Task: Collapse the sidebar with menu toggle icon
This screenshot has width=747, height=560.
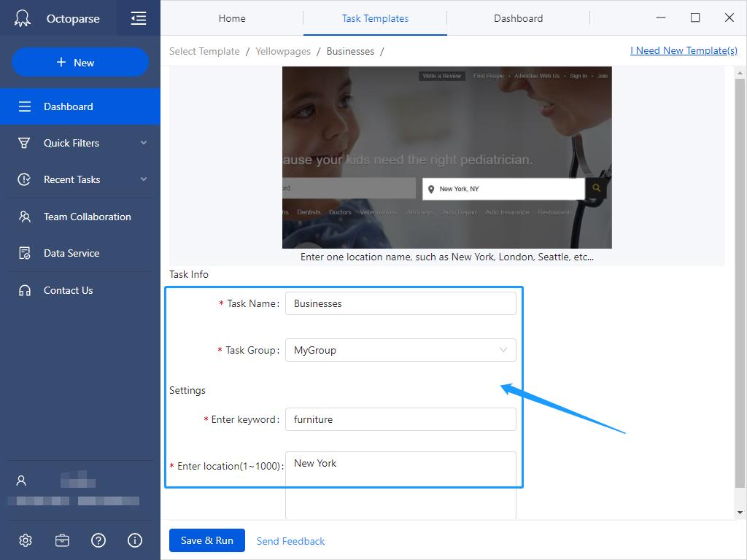Action: pos(138,18)
